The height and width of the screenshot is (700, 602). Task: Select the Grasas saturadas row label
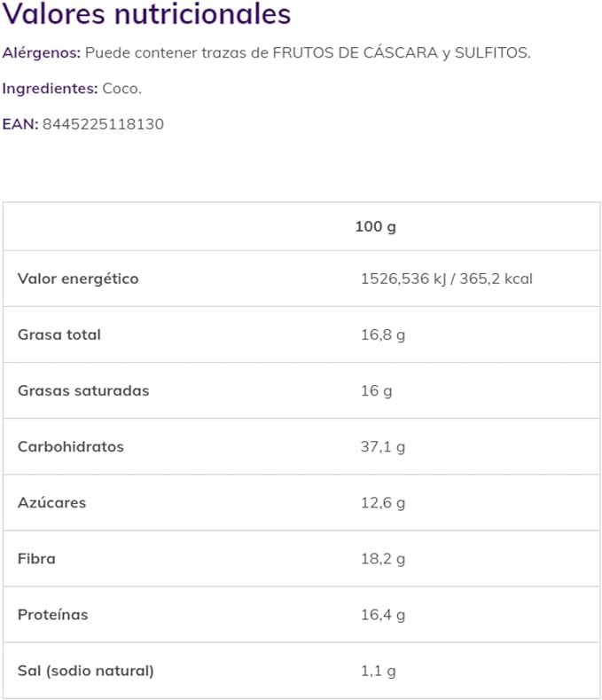(x=83, y=390)
